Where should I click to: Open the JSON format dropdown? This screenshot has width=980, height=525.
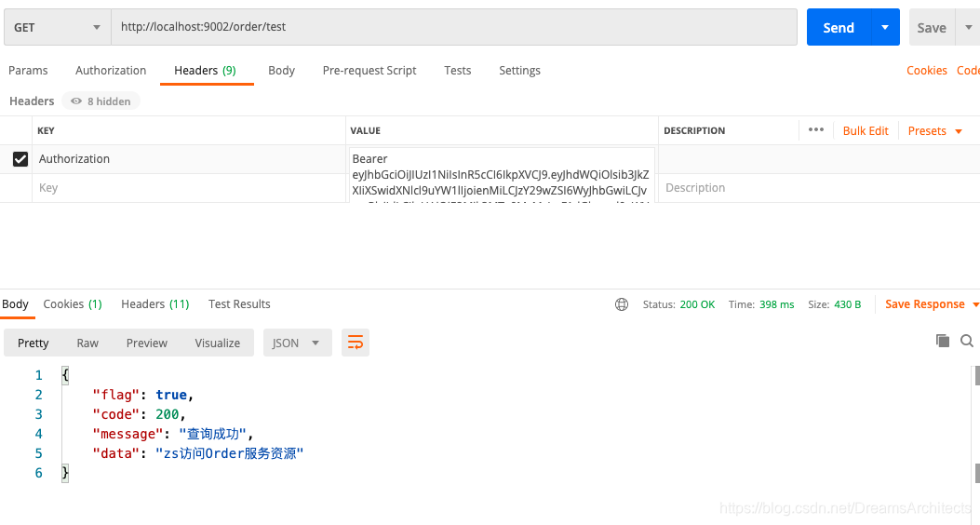pos(297,343)
